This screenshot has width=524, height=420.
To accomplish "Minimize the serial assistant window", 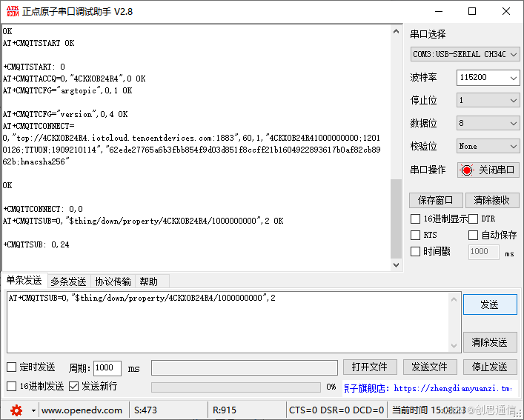I will click(x=439, y=11).
